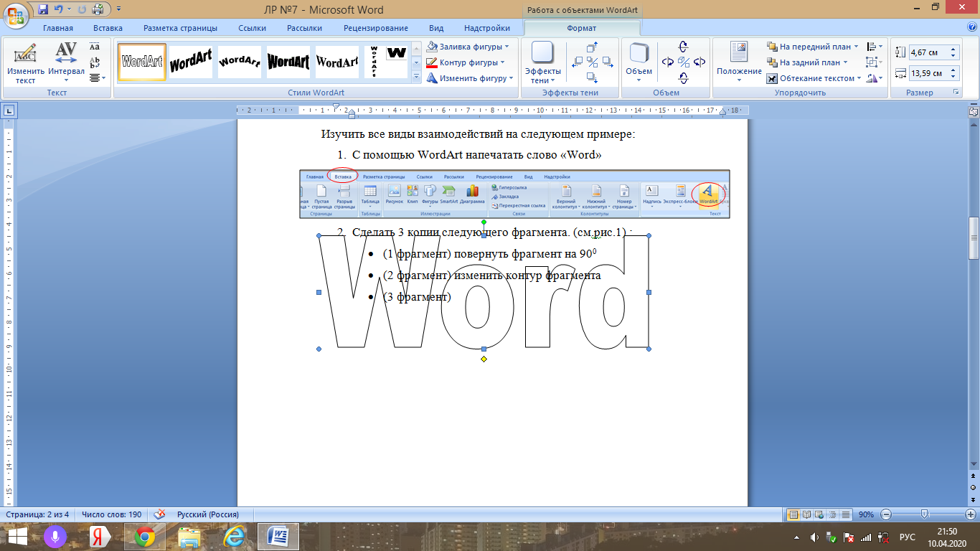980x551 pixels.
Task: Open the Ссылки tab
Action: point(252,28)
